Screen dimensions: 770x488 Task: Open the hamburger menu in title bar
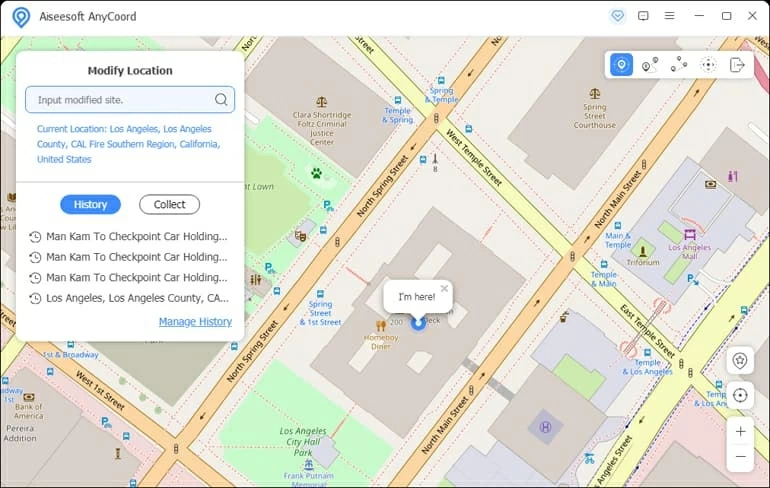(x=670, y=16)
